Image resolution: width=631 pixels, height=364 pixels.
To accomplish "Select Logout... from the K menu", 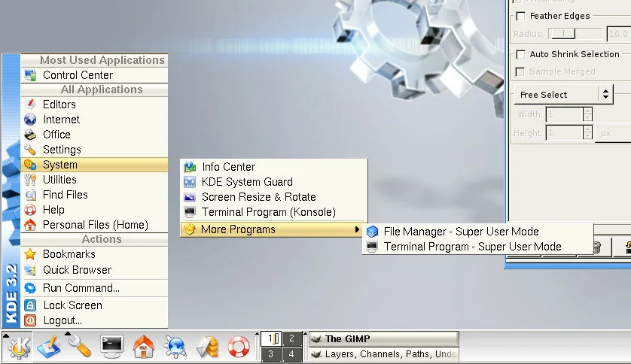I will tap(62, 320).
